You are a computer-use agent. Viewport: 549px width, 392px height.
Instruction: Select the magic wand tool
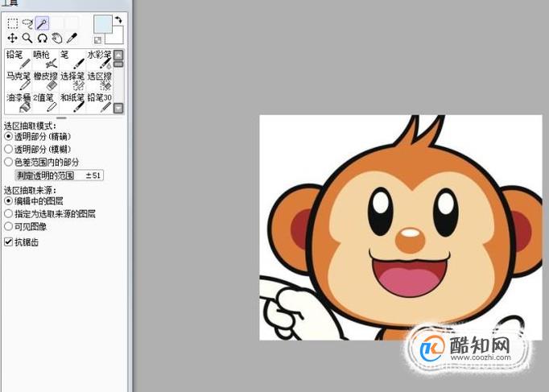coord(42,23)
